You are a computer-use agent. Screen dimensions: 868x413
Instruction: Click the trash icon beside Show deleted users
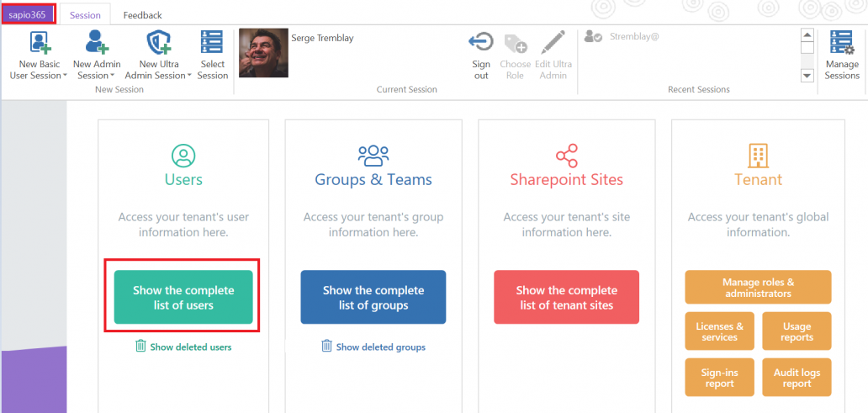140,346
